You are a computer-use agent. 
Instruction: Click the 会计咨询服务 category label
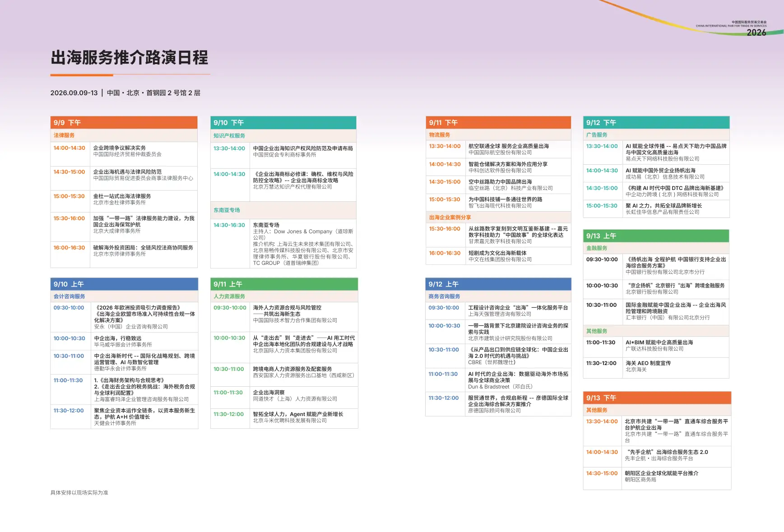point(70,296)
